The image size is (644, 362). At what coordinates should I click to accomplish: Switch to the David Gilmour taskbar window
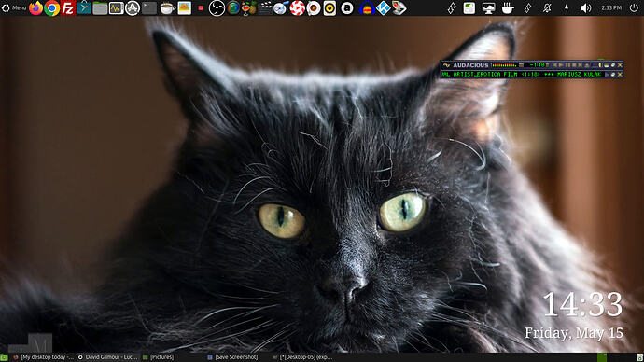[107, 357]
